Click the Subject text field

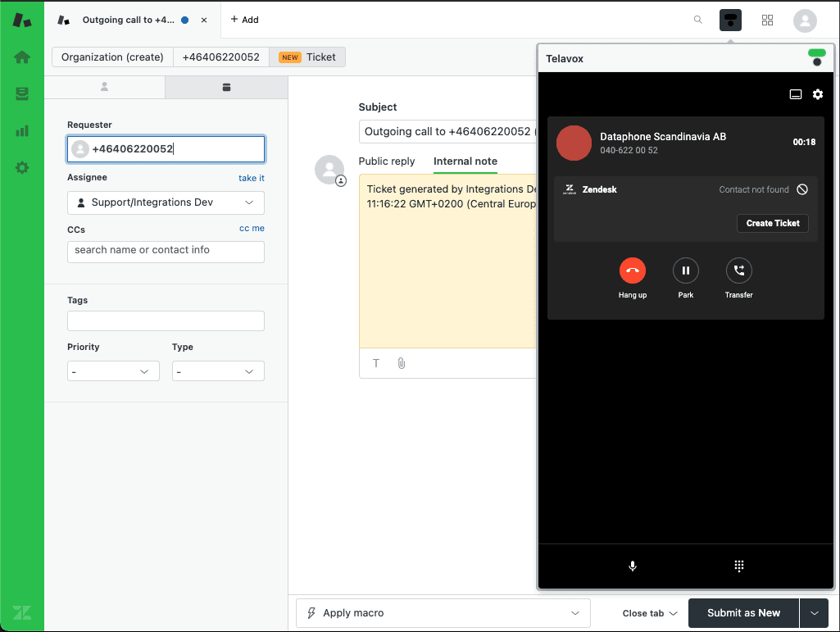pyautogui.click(x=447, y=132)
